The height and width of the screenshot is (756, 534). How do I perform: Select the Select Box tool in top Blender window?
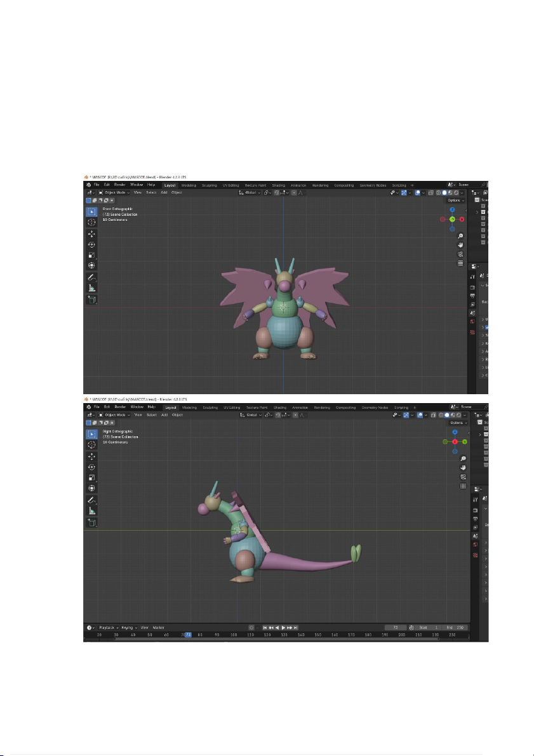pos(91,211)
